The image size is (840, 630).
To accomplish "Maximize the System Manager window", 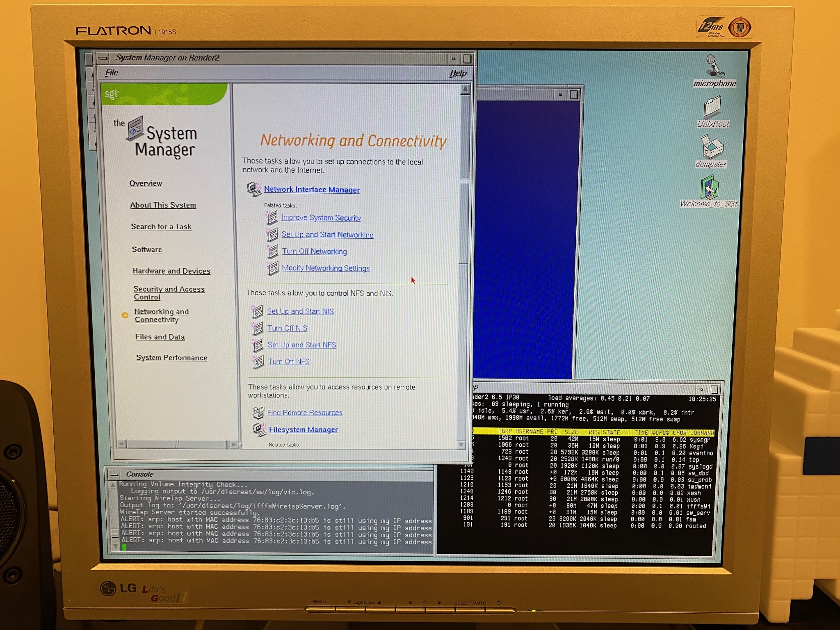I will click(x=468, y=59).
